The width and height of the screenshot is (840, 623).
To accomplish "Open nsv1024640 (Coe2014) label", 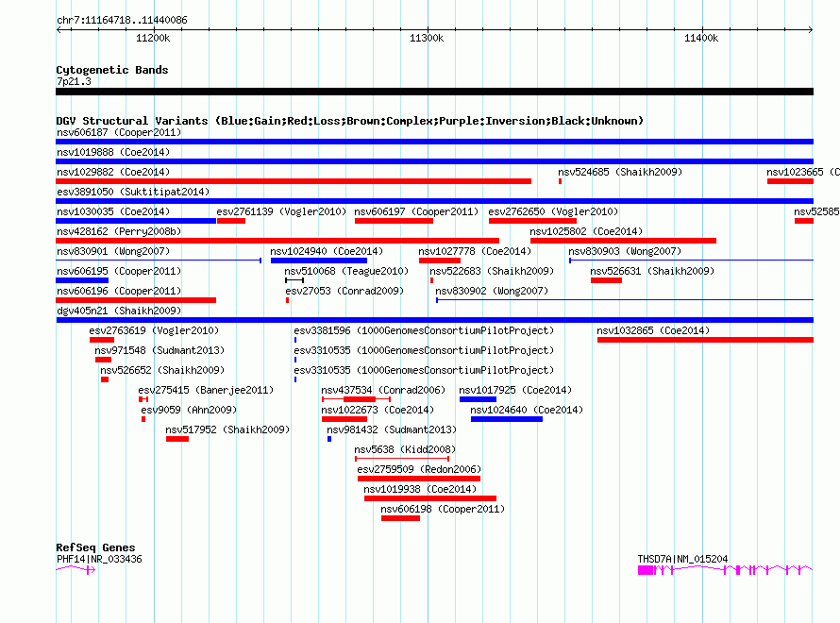I will [527, 410].
